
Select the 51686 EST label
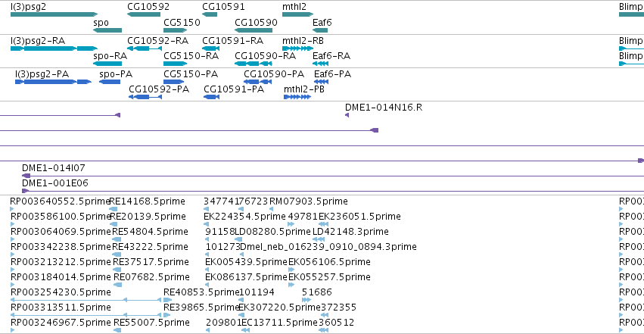click(316, 292)
